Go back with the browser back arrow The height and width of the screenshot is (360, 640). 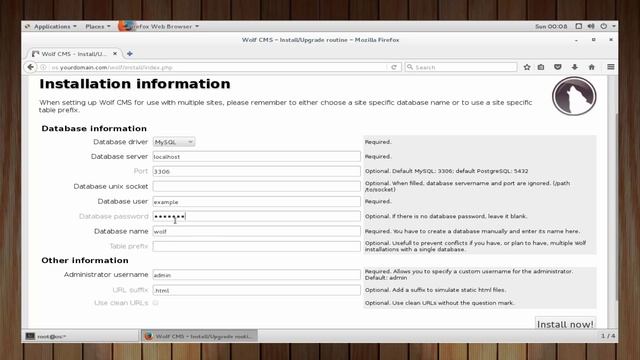point(31,67)
